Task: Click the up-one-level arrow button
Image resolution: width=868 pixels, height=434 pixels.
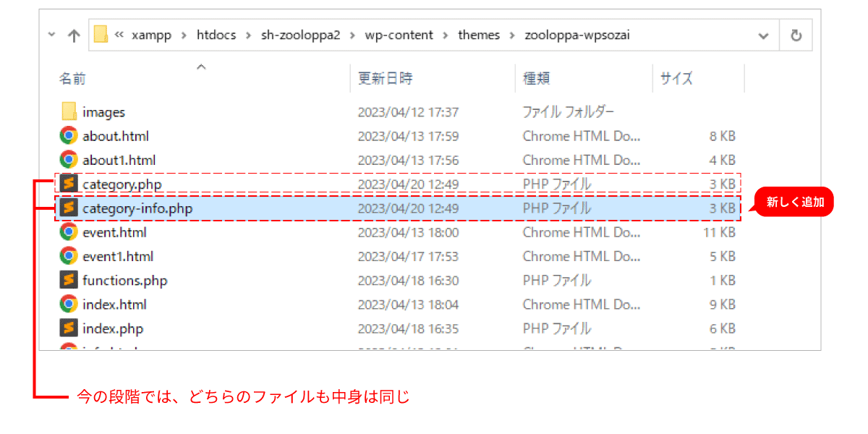Action: pyautogui.click(x=74, y=35)
